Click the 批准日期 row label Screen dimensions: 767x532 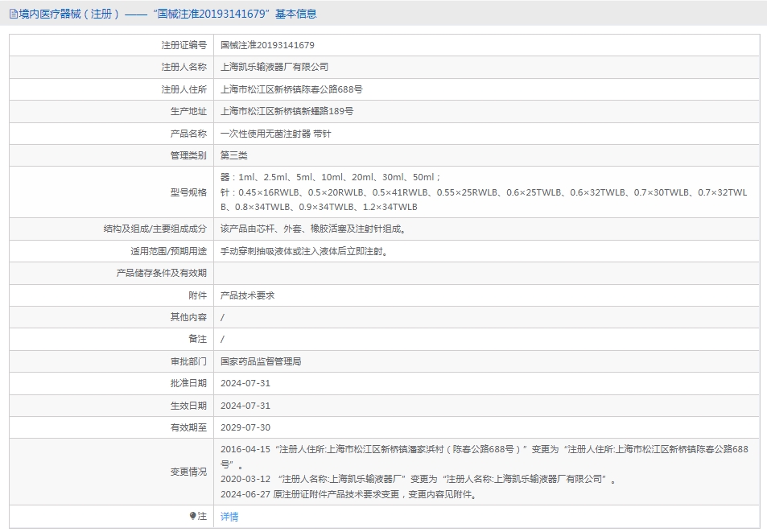pos(188,383)
